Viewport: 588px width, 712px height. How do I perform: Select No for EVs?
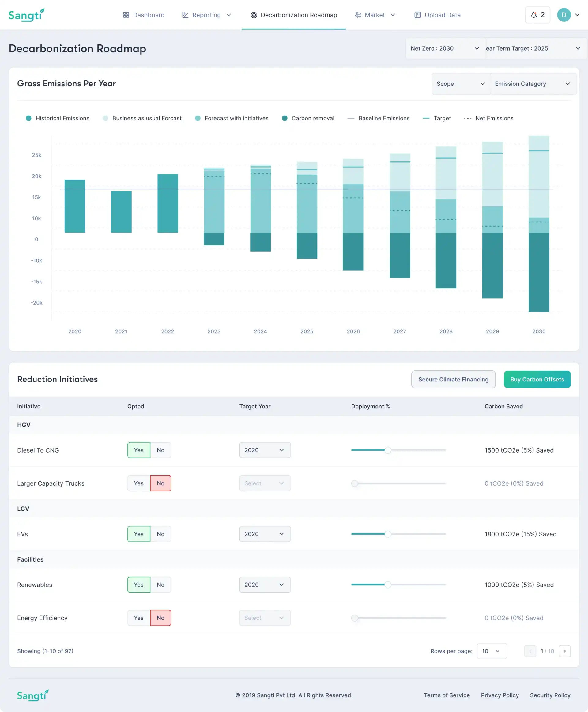(x=160, y=534)
